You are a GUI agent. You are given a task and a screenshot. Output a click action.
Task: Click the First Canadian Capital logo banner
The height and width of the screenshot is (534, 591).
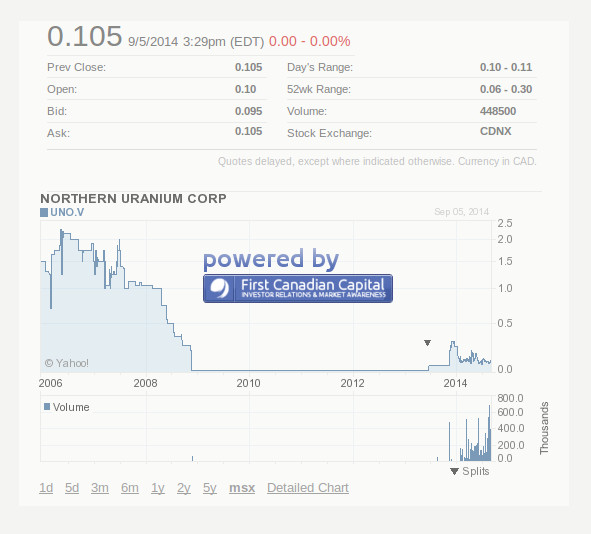click(298, 288)
